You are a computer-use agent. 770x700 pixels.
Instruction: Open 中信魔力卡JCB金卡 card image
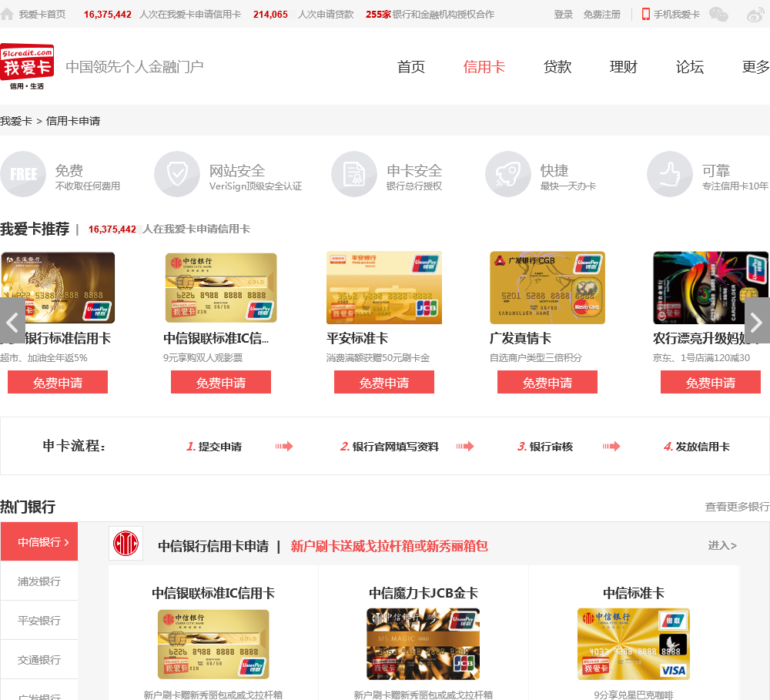(423, 644)
